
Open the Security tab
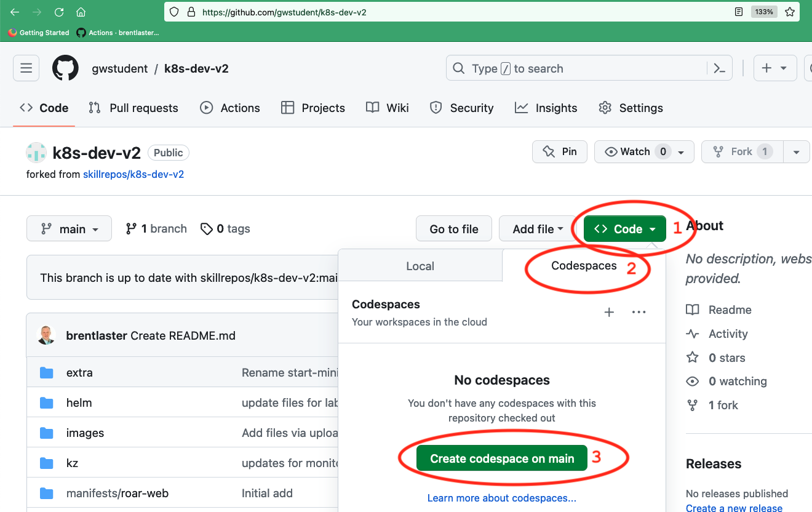point(462,108)
